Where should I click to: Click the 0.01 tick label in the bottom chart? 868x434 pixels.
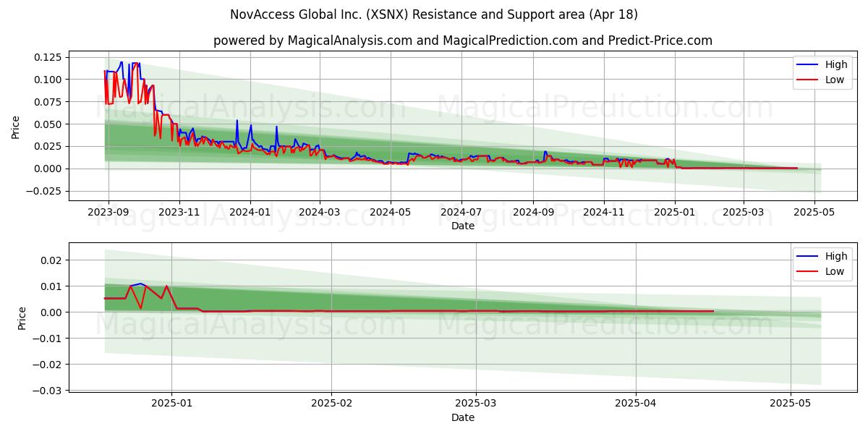tap(52, 286)
